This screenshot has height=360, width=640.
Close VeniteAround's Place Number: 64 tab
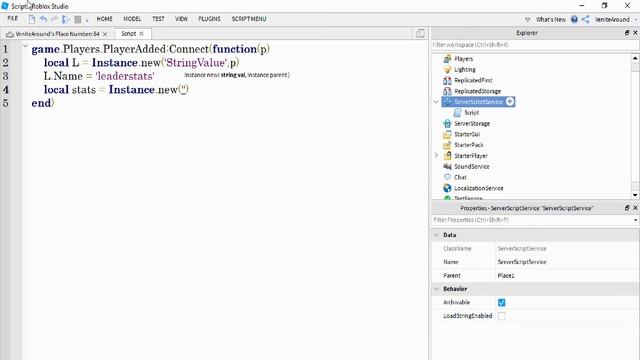(105, 34)
